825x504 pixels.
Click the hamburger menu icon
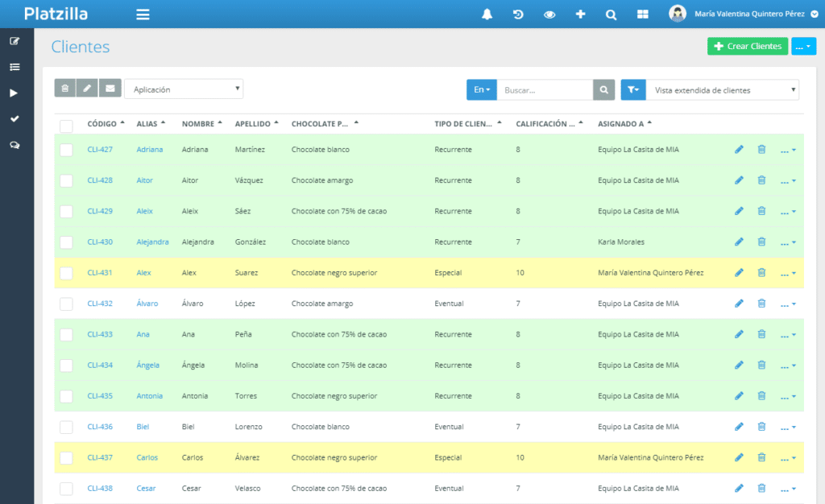143,14
